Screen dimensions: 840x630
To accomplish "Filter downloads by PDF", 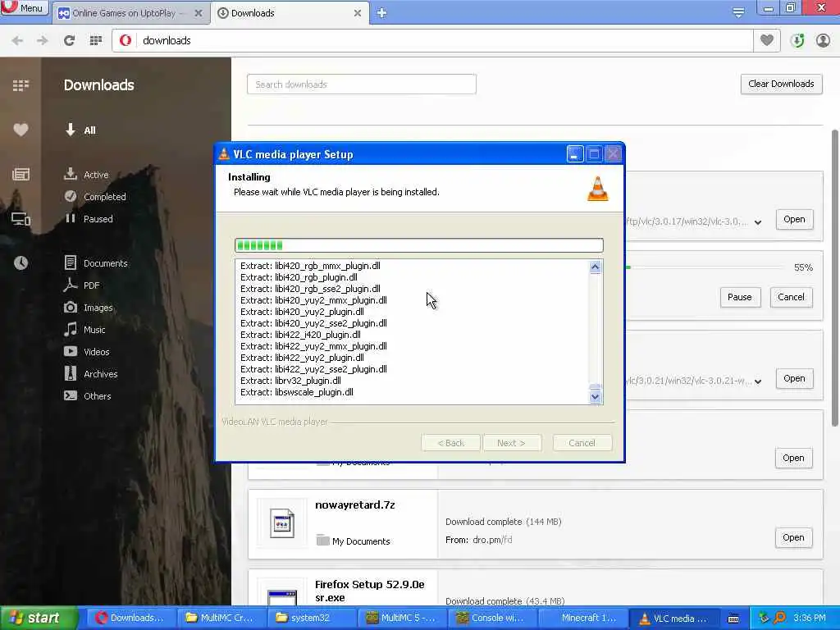I will pyautogui.click(x=81, y=285).
